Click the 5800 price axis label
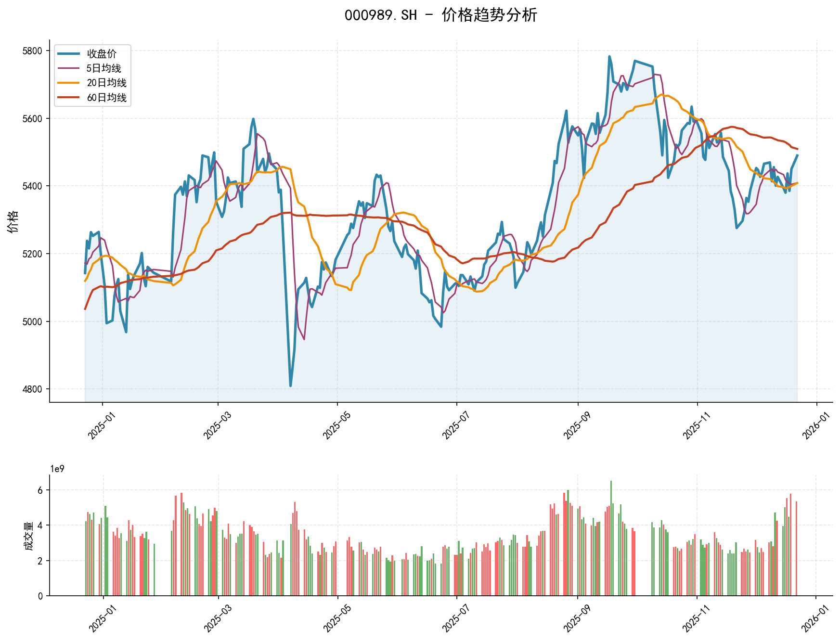Screen dimensions: 840x641 click(31, 50)
